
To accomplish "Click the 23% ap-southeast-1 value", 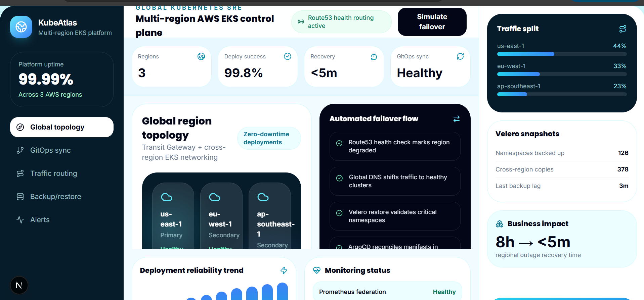I will click(620, 86).
